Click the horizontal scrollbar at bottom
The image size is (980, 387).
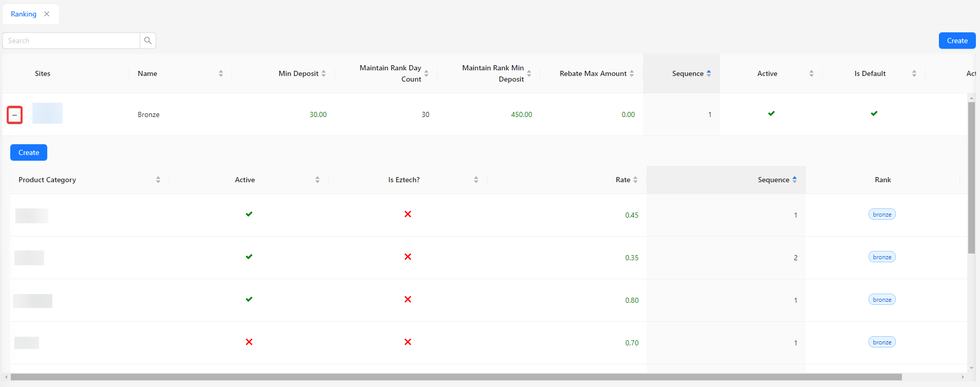[x=456, y=377]
